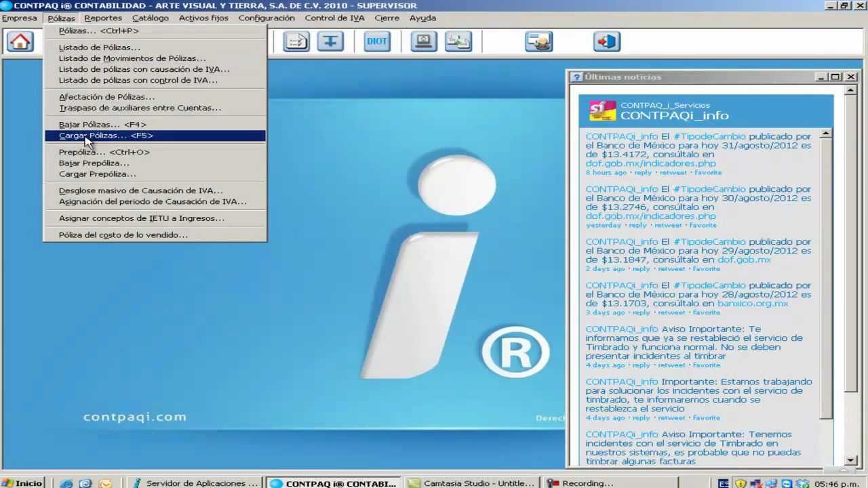This screenshot has height=488, width=868.
Task: Choose Asignación del periodo de Causación de IVA
Action: tap(155, 202)
